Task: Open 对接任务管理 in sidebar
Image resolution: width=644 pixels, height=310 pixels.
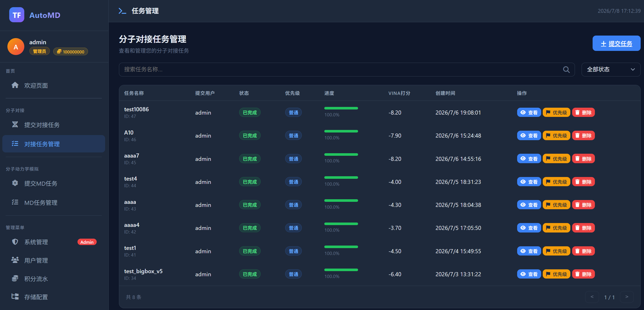Action: pyautogui.click(x=54, y=144)
